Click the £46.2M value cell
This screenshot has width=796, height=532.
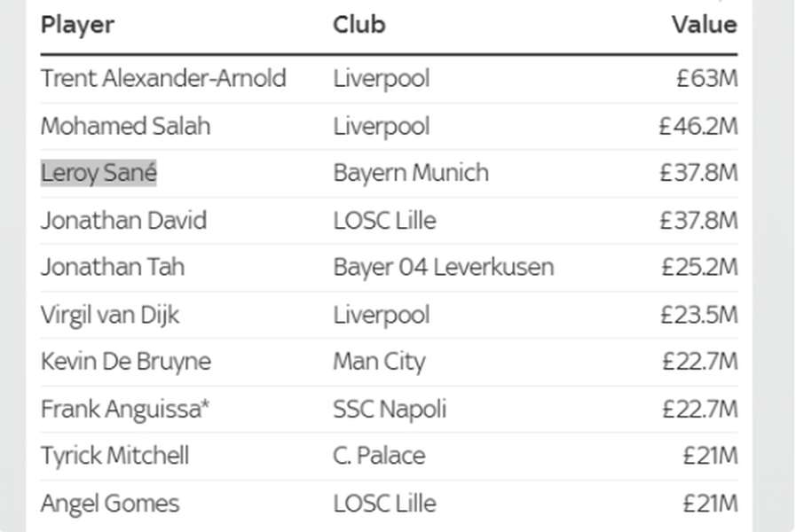click(698, 126)
